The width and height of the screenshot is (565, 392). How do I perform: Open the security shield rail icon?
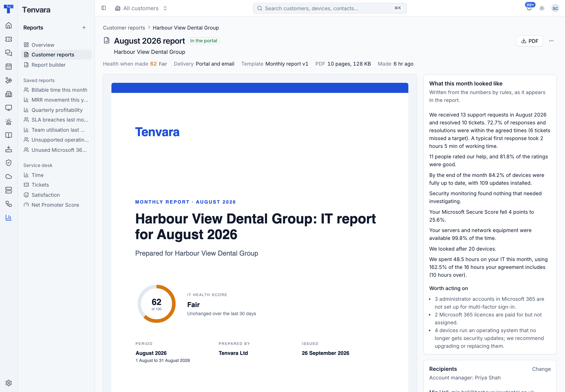[x=9, y=163]
